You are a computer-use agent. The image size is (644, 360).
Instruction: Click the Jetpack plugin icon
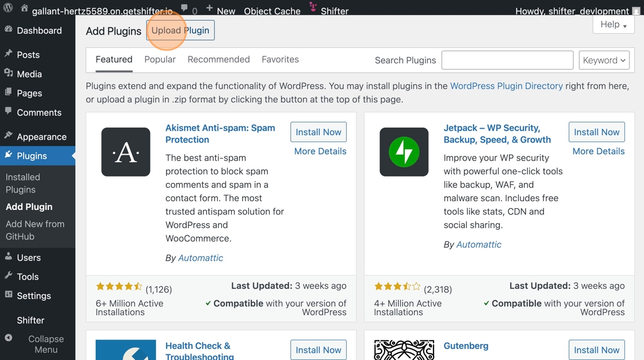pos(404,152)
